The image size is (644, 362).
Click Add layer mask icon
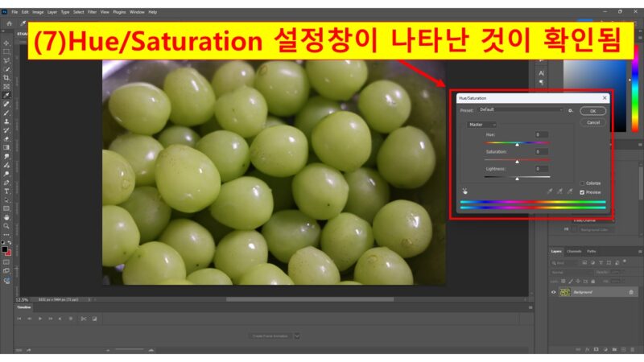point(596,349)
